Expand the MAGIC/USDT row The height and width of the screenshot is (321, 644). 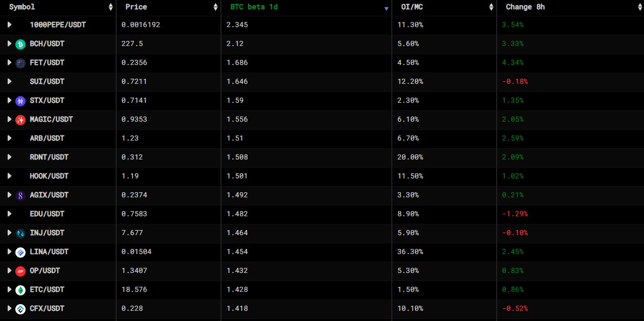(x=9, y=119)
